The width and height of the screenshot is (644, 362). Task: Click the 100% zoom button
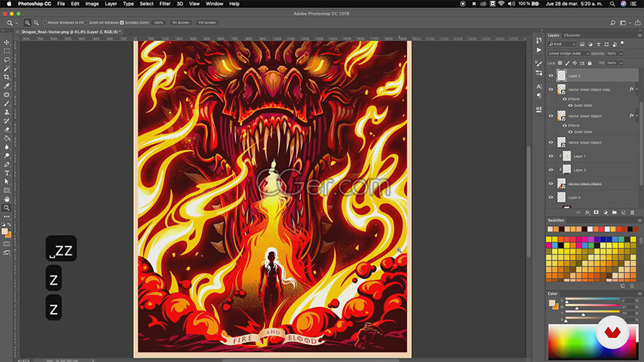coord(159,23)
